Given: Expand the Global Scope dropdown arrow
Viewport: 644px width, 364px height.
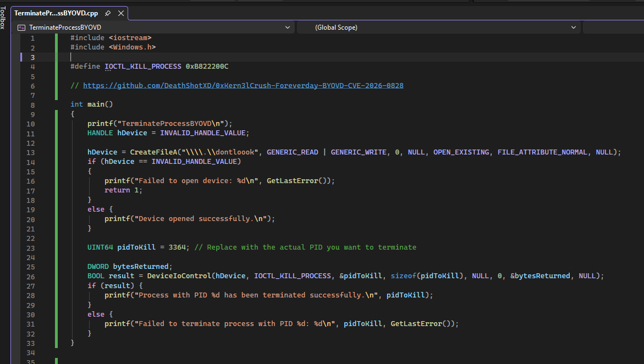Looking at the screenshot, I should pos(574,27).
